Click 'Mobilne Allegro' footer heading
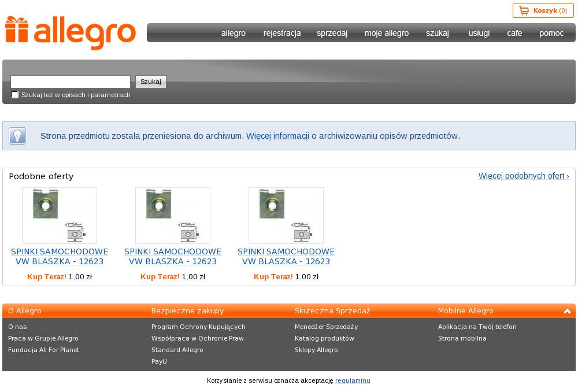 [465, 311]
